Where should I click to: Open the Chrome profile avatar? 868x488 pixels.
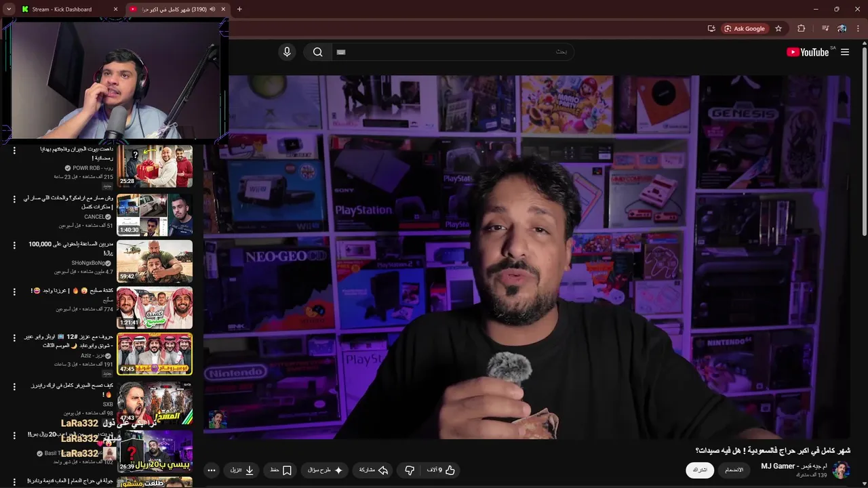(x=842, y=28)
